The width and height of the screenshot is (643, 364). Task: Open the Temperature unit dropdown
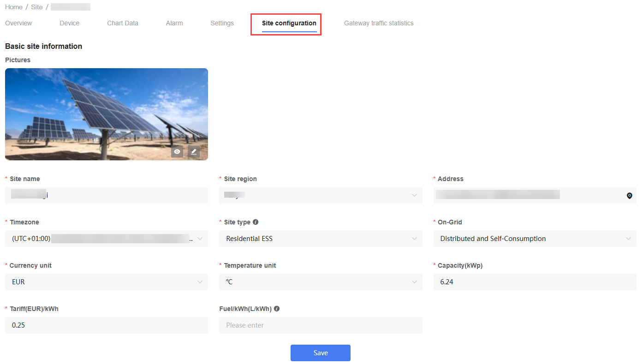321,282
